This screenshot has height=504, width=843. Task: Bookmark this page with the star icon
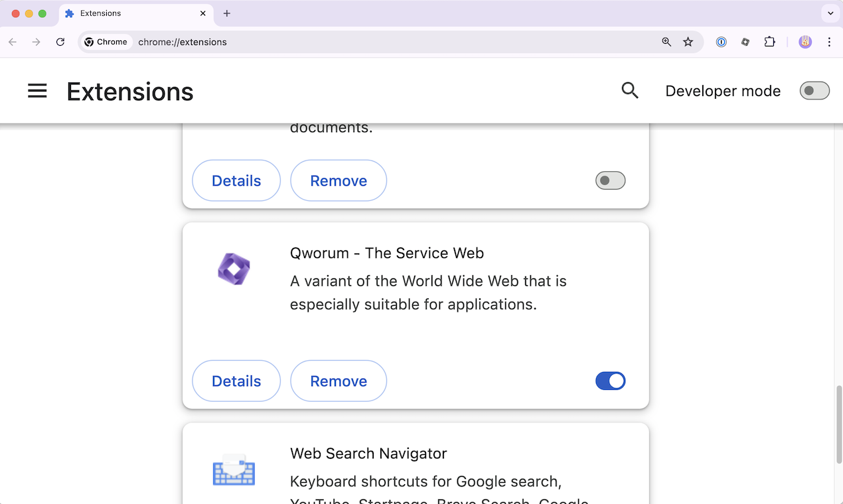point(688,42)
